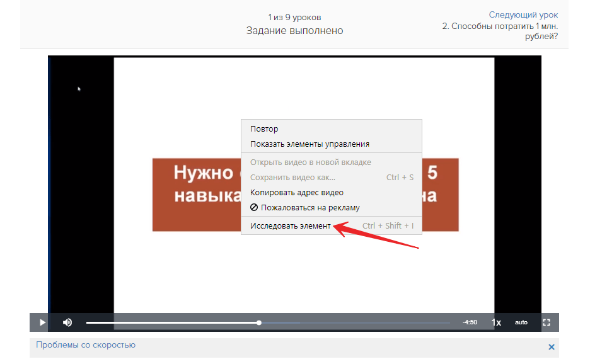Click Открыть видео в новой вкладке
590x364 pixels.
click(331, 162)
